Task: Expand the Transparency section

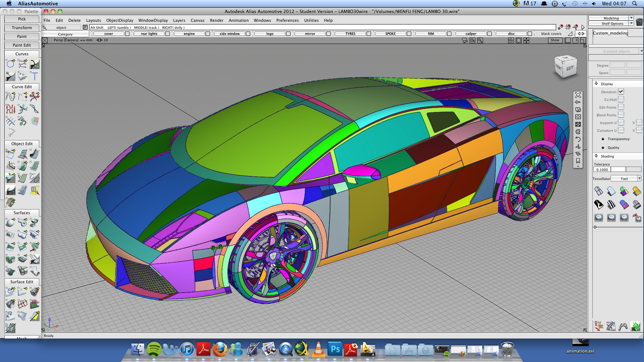Action: (603, 139)
